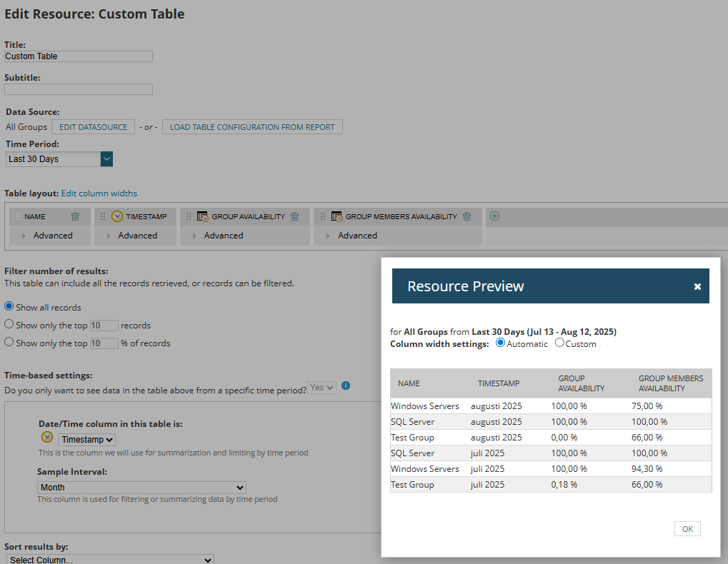Click EDIT DATASOURCE button

(94, 127)
